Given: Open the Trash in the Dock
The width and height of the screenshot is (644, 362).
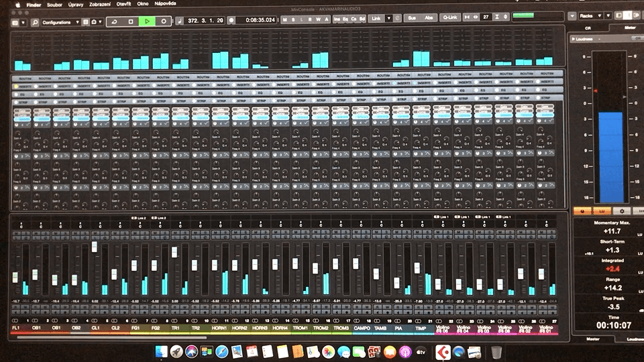Looking at the screenshot, I should click(x=496, y=351).
